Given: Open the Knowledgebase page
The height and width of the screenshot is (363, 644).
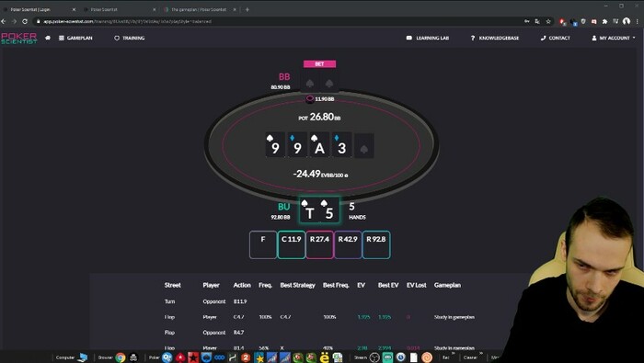Looking at the screenshot, I should pyautogui.click(x=495, y=38).
